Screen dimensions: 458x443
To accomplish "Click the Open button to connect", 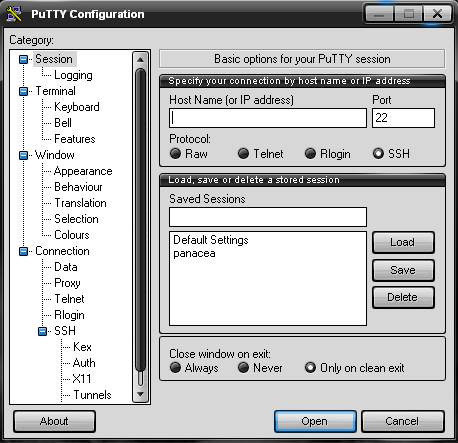I will pyautogui.click(x=315, y=421).
